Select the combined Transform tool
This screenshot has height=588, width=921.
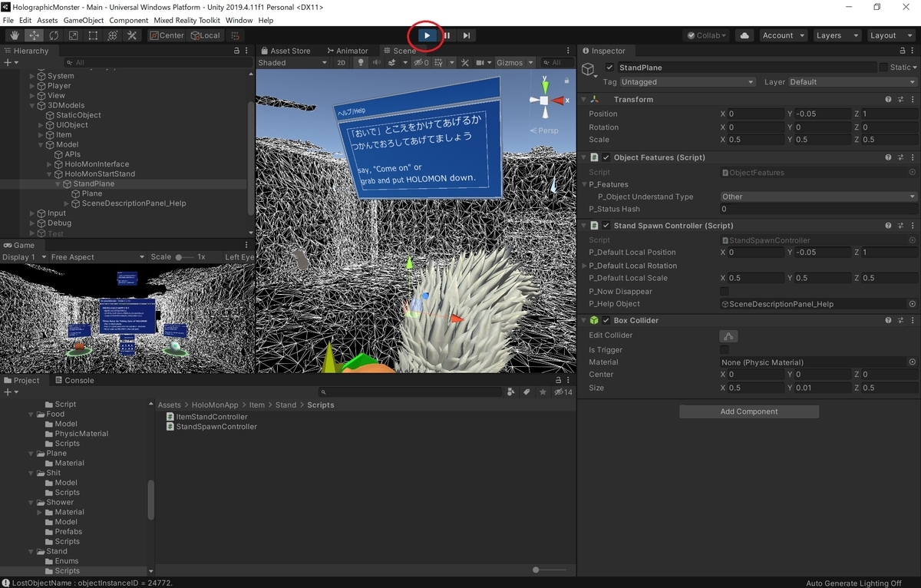pos(112,35)
